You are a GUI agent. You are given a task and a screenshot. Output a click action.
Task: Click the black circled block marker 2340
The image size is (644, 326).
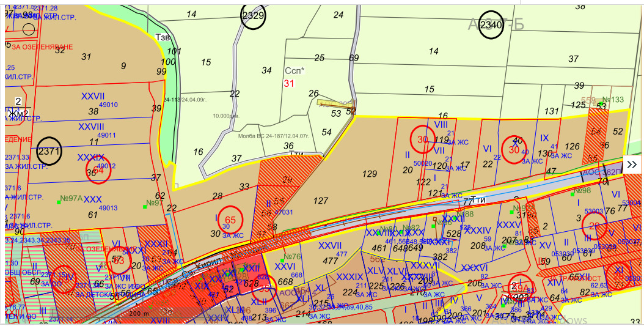[x=491, y=25]
